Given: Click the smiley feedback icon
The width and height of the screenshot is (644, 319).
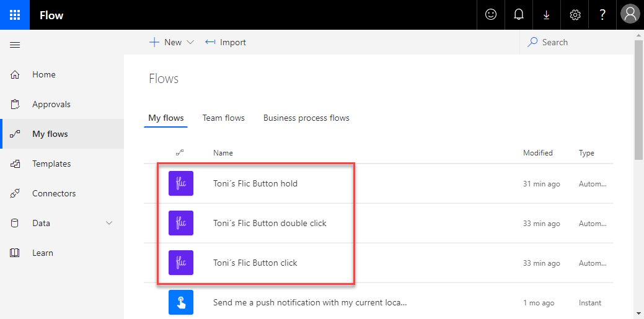Looking at the screenshot, I should click(491, 15).
